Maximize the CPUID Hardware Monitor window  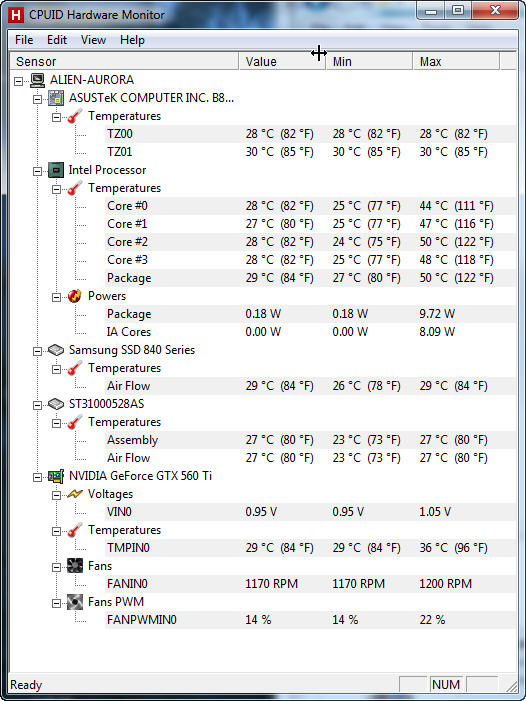[x=458, y=11]
